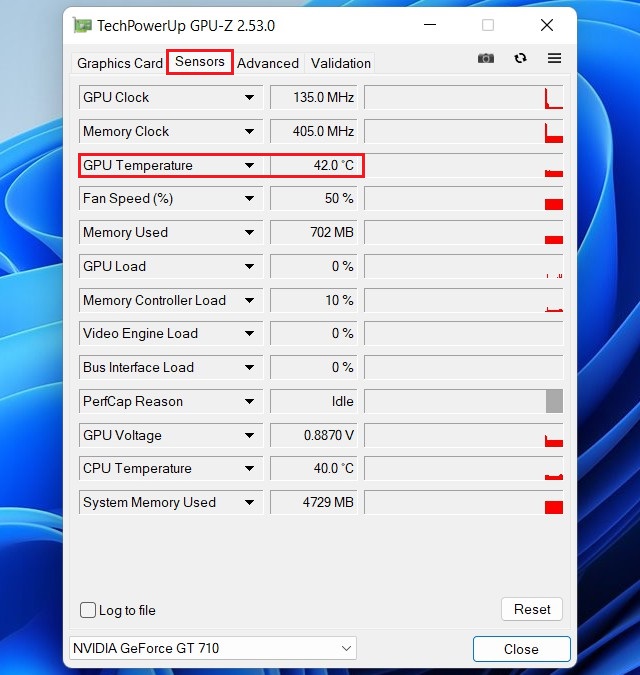
Task: Close GPU-Z with the X button
Action: [547, 25]
